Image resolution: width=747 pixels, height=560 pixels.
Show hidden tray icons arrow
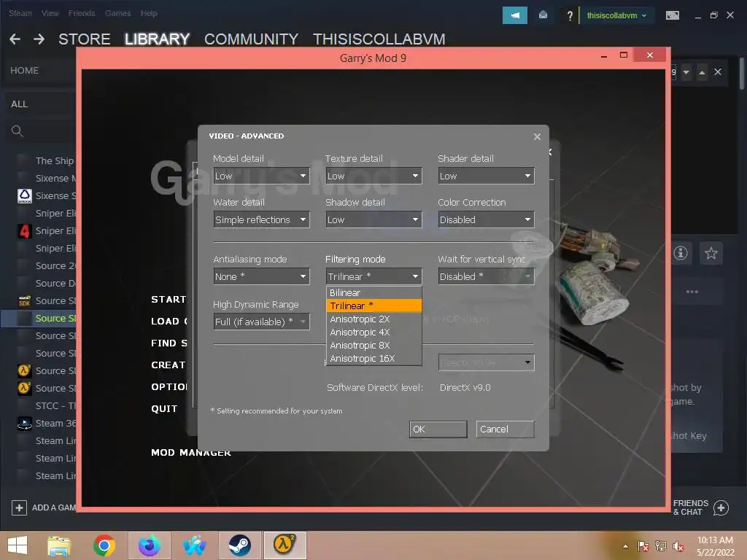pos(625,546)
